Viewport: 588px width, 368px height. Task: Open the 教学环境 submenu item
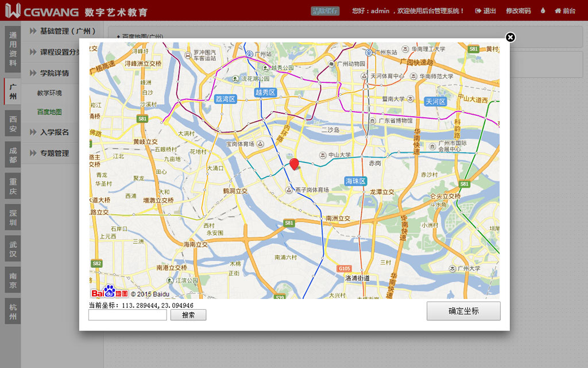(x=49, y=93)
